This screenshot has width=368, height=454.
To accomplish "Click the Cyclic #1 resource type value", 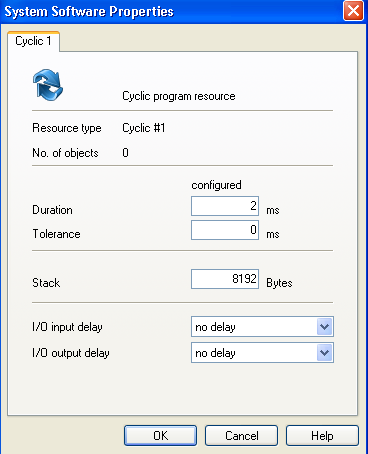I will (x=144, y=128).
